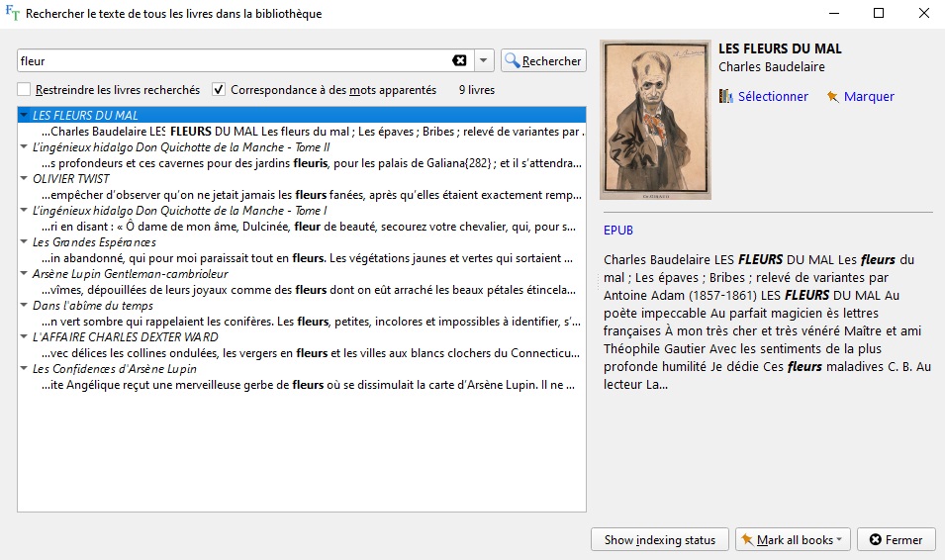This screenshot has height=560, width=945.
Task: Collapse the OLIVIER TWIST result
Action: 24,178
